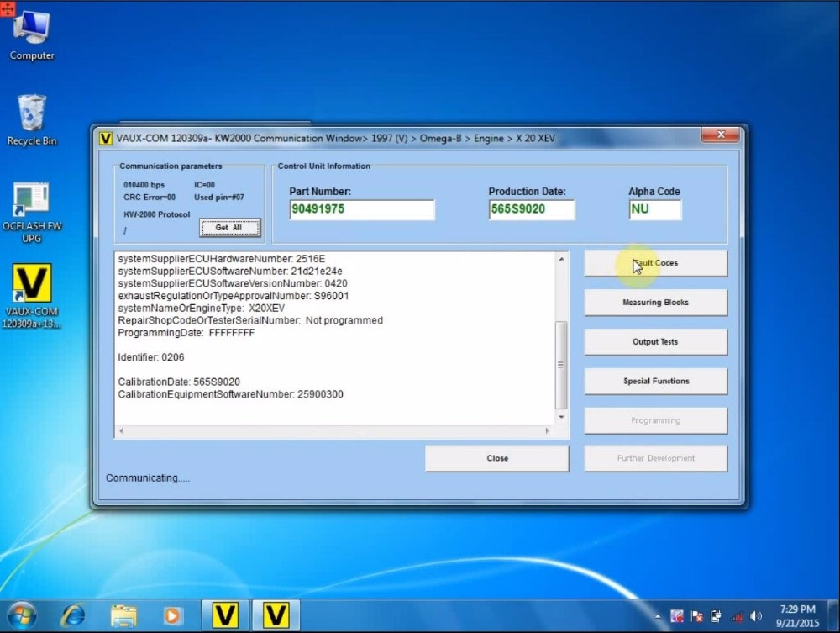Select line CalibrationDate: 565S9020

pyautogui.click(x=178, y=382)
